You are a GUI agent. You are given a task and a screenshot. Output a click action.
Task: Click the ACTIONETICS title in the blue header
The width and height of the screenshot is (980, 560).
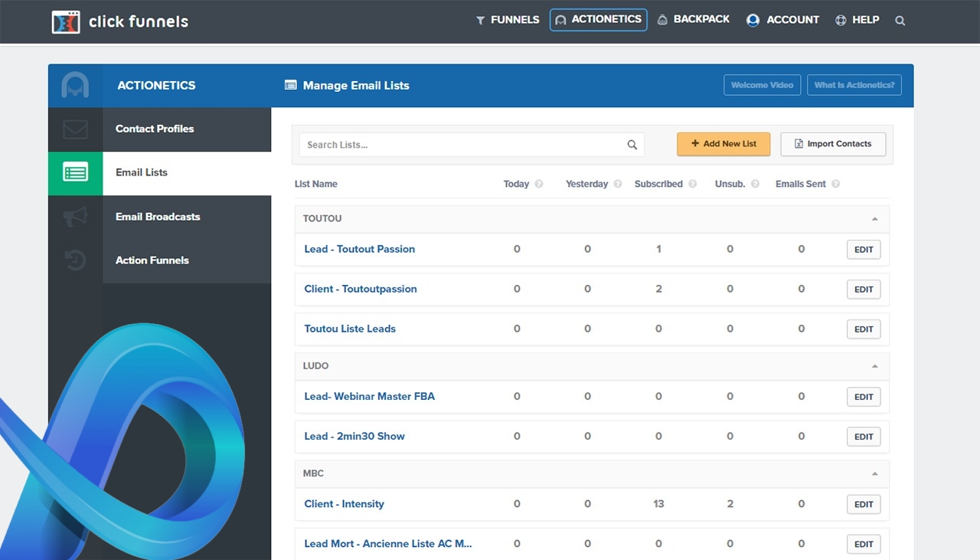pos(156,85)
